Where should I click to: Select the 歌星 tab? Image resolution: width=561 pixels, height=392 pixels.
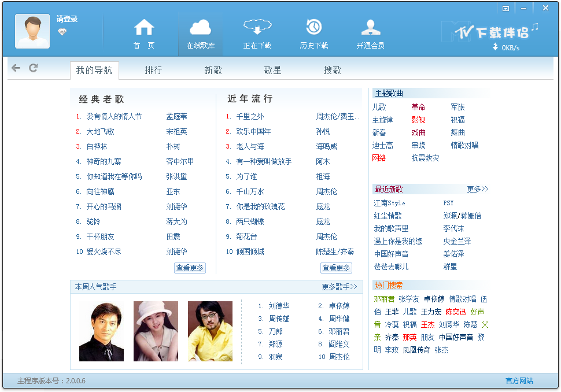(272, 71)
